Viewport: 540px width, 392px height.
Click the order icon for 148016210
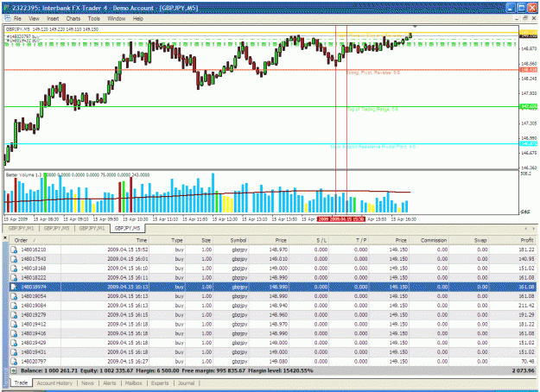tap(14, 250)
